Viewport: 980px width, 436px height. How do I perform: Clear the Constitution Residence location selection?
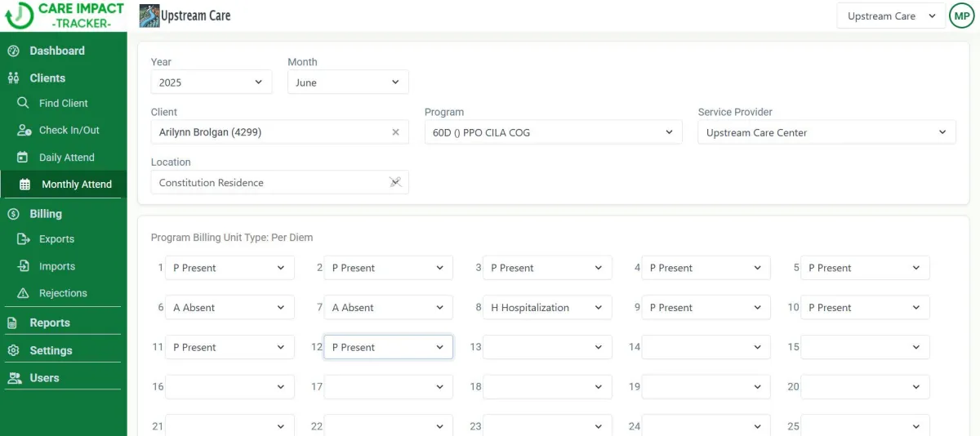pyautogui.click(x=395, y=182)
